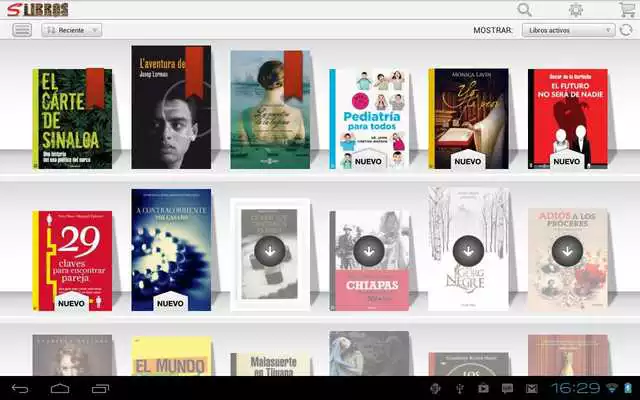640x400 pixels.
Task: Tap the Android debug icon in tray
Action: click(436, 388)
